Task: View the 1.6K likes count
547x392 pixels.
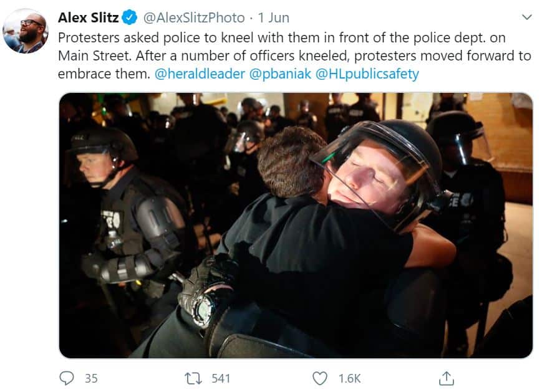Action: [x=349, y=378]
